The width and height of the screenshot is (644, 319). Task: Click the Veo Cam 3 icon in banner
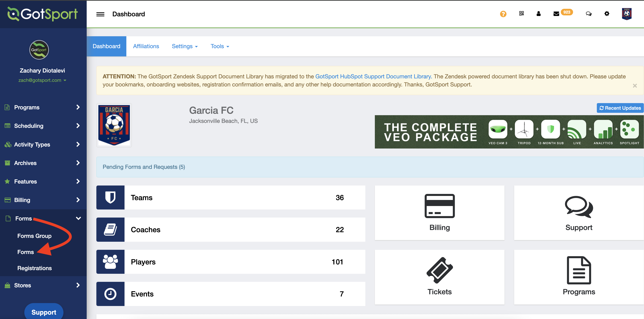click(x=498, y=129)
